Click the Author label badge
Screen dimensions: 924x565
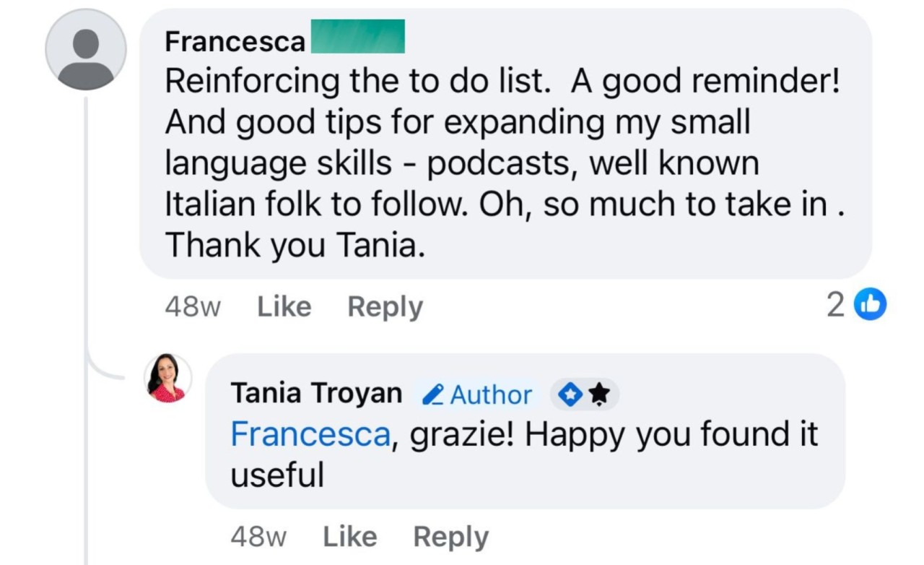coord(491,394)
